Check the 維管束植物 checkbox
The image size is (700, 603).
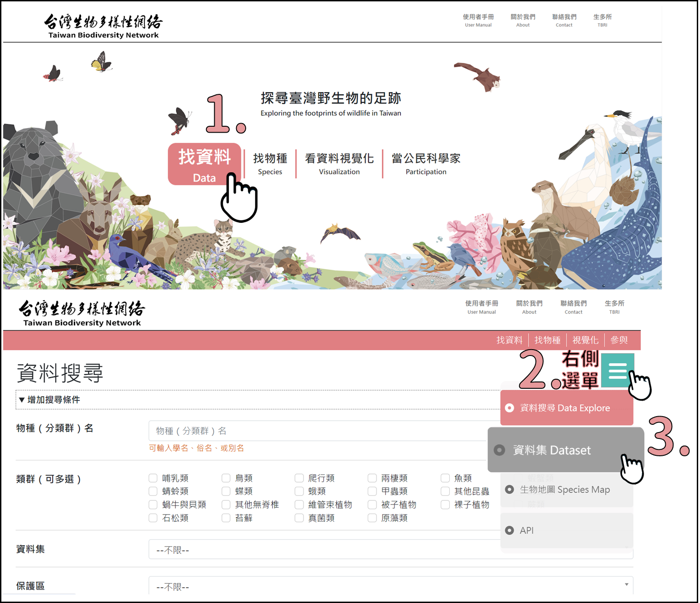299,505
